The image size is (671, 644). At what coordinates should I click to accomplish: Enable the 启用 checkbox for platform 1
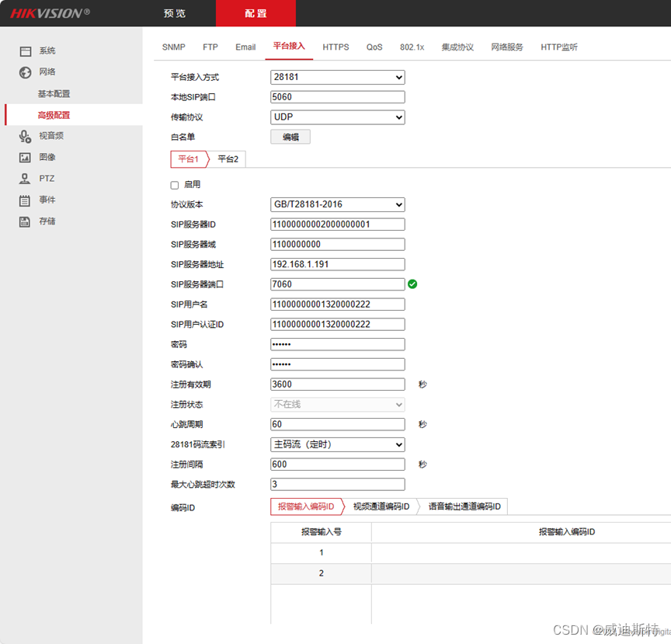pos(175,185)
